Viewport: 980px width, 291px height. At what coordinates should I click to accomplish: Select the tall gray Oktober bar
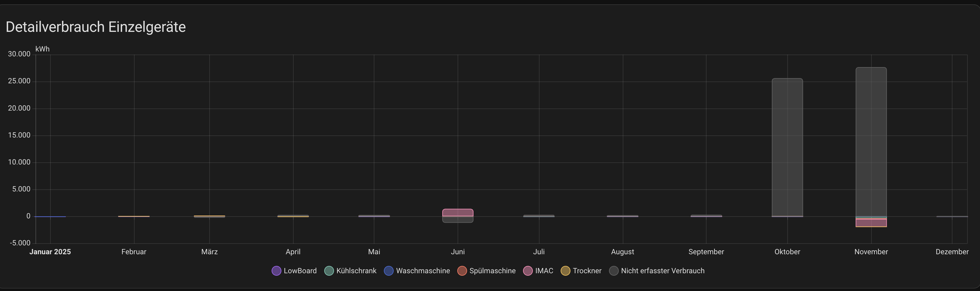coord(787,147)
